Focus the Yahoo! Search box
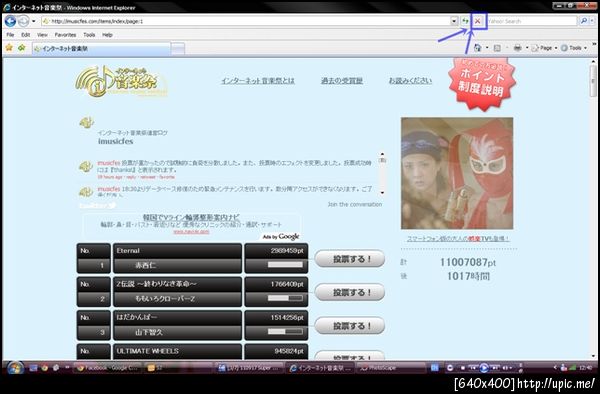The height and width of the screenshot is (394, 600). [x=532, y=21]
